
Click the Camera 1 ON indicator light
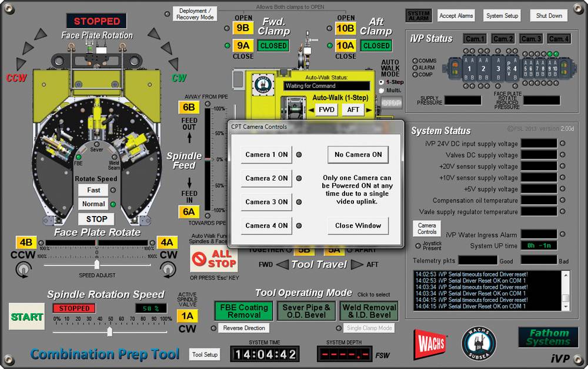click(x=299, y=155)
